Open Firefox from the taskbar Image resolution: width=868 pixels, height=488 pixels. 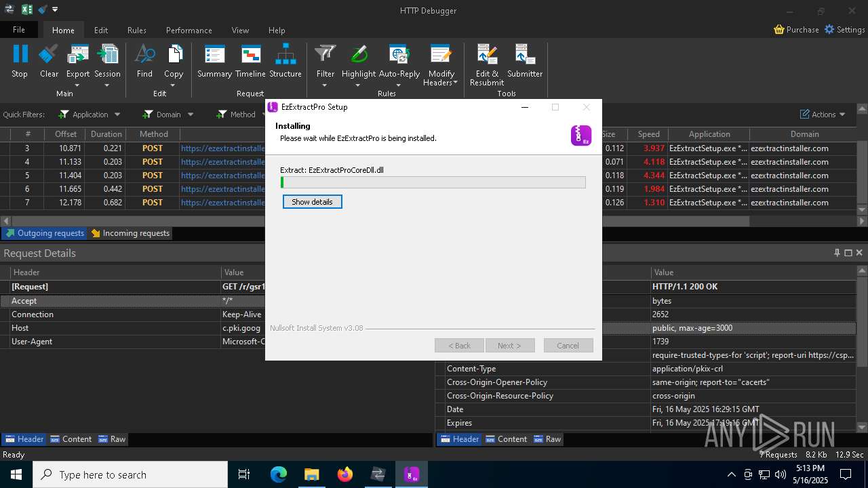(345, 474)
